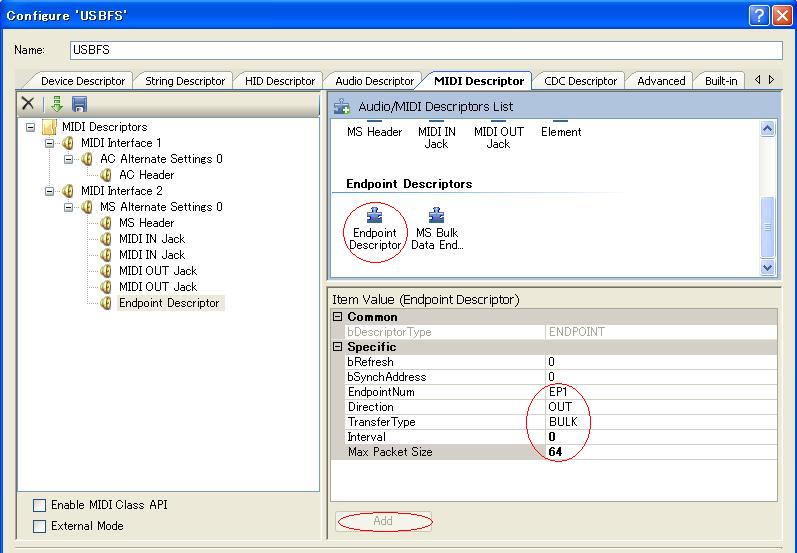797x553 pixels.
Task: Enable MIDI Class API checkbox
Action: point(39,505)
